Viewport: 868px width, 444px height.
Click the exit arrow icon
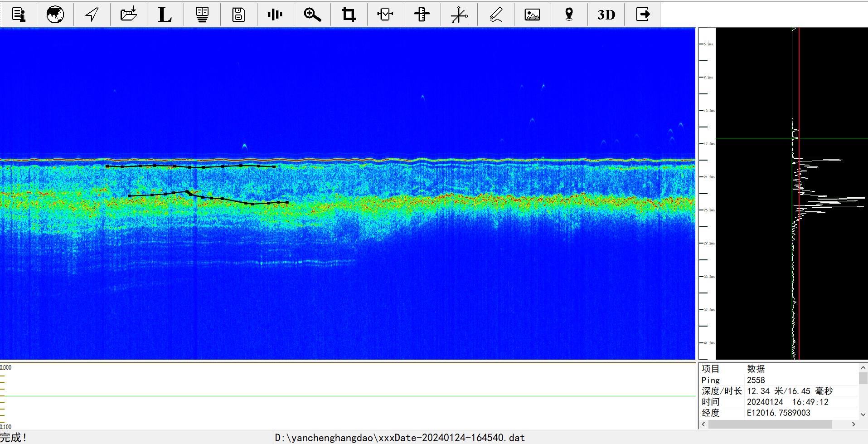point(643,15)
